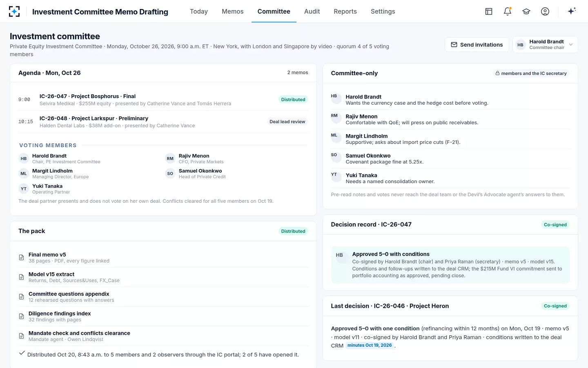Open the Memos tab
The image size is (588, 368).
[x=233, y=11]
